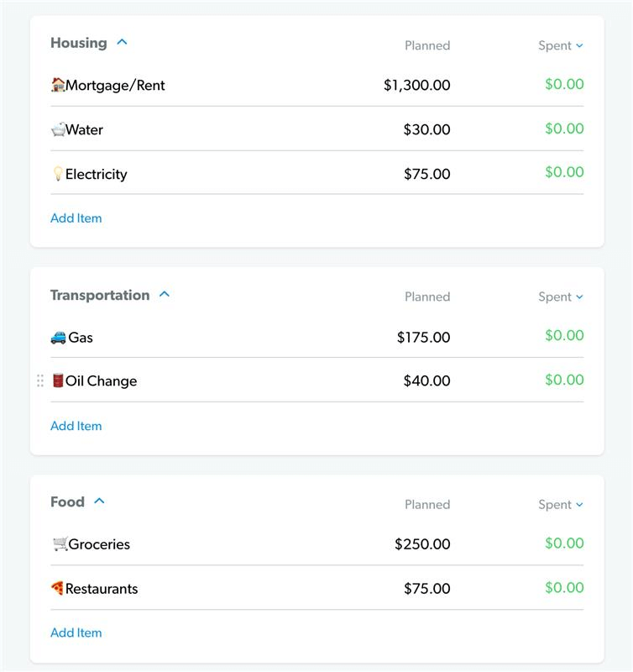Image resolution: width=633 pixels, height=672 pixels.
Task: Click the shopping cart emoji beside Groceries
Action: [60, 543]
